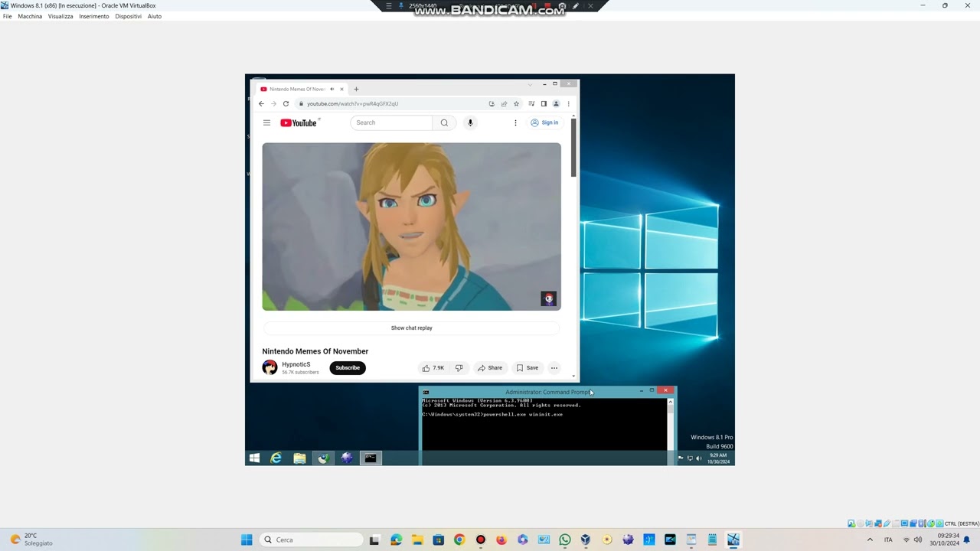This screenshot has height=551, width=980.
Task: Like the video with 7.9K likes
Action: point(433,367)
